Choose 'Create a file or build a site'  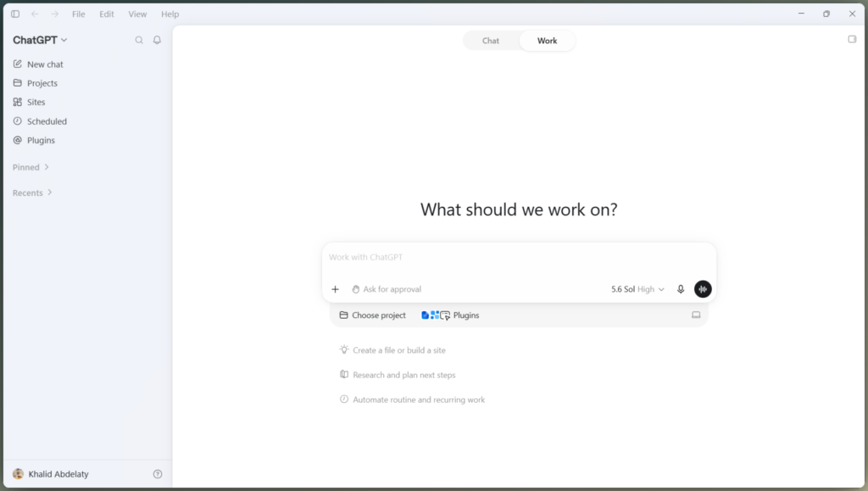click(x=392, y=350)
